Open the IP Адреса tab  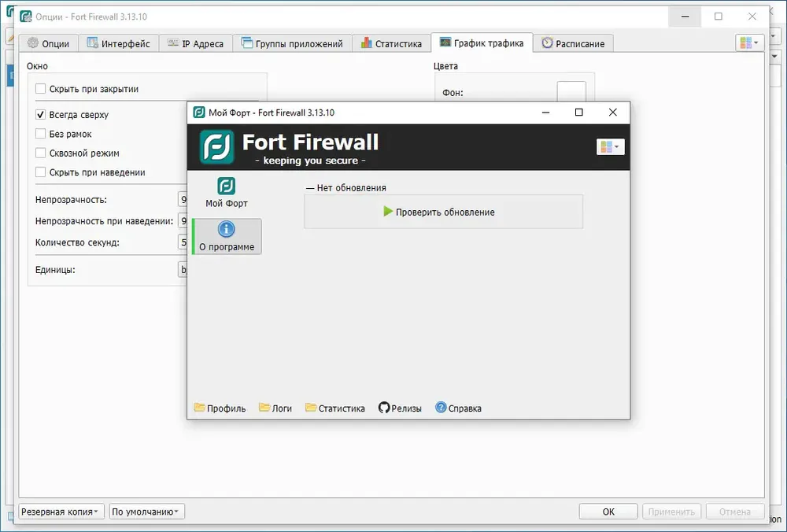pos(196,43)
